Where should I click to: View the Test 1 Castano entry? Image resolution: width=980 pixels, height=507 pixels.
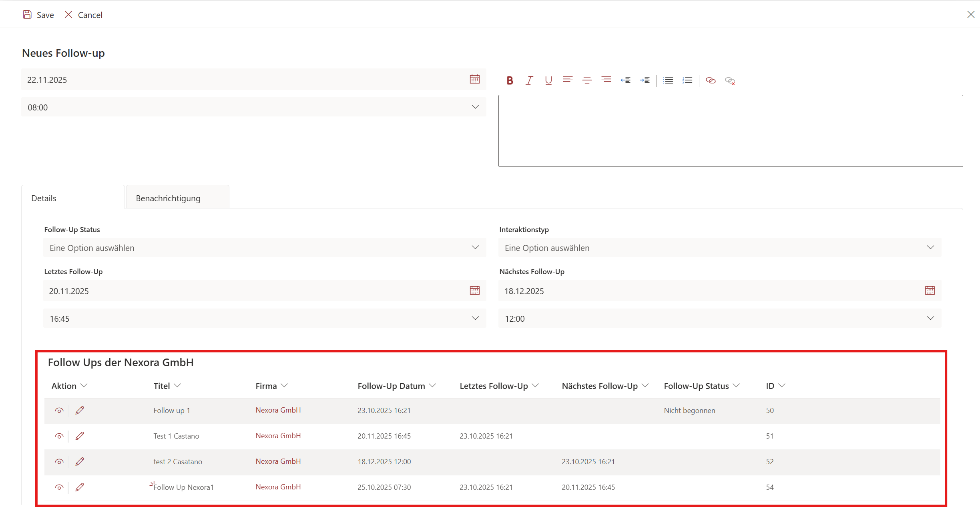pos(59,436)
